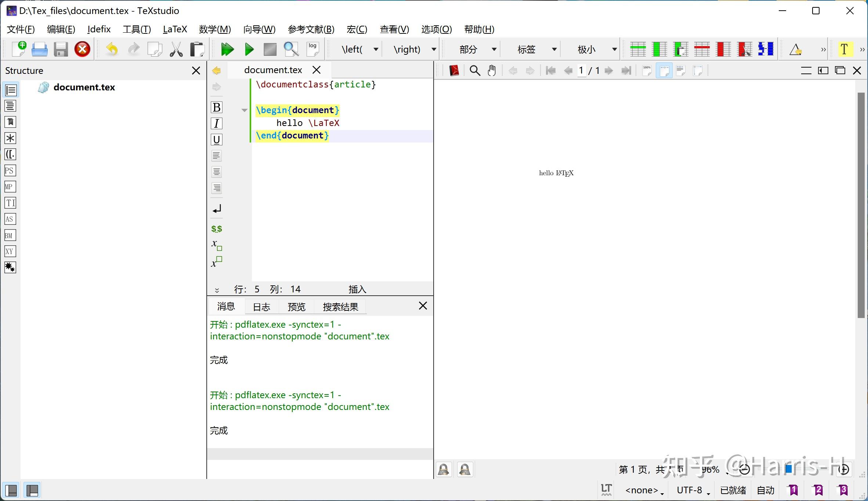Toggle underline formatting in the editor sidebar
This screenshot has width=868, height=501.
[216, 140]
